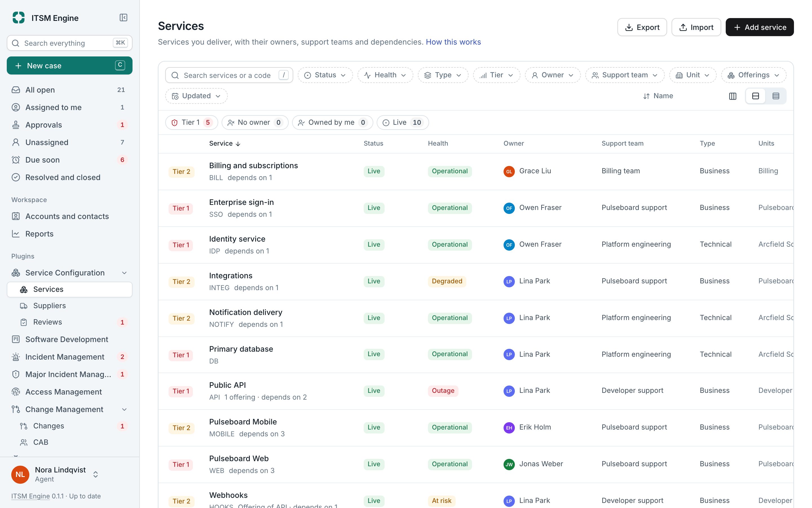Toggle the Owned by me filter
812x508 pixels.
tap(332, 123)
